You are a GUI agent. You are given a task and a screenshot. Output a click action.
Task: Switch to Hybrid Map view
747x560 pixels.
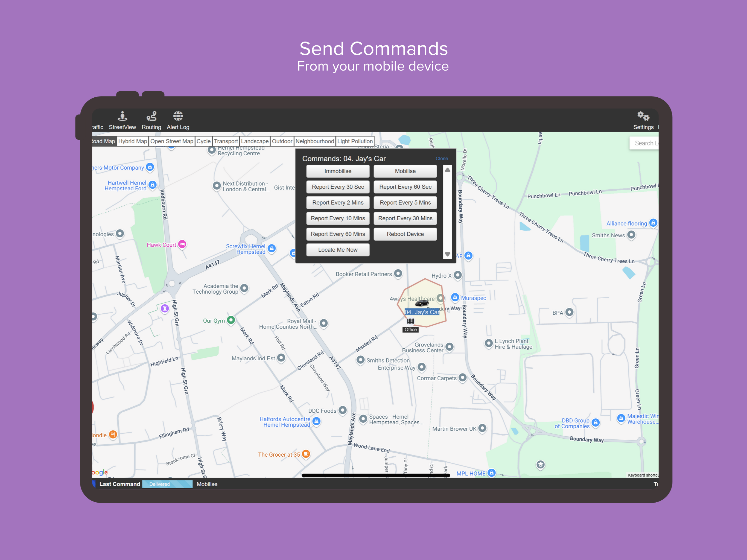[133, 141]
